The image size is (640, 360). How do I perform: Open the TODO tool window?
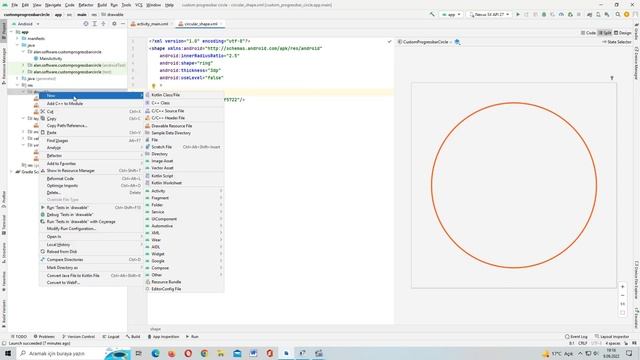pyautogui.click(x=19, y=337)
